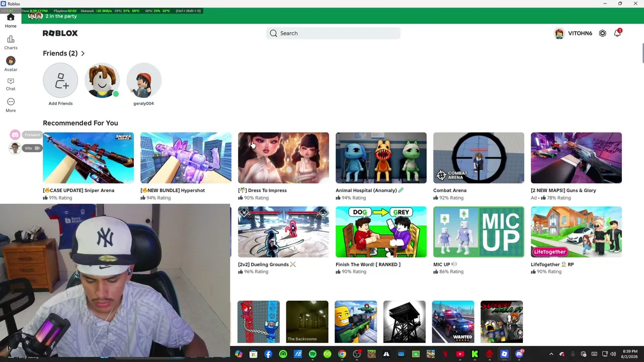Expand the Friends (2) list arrow
The image size is (644, 362).
(83, 53)
